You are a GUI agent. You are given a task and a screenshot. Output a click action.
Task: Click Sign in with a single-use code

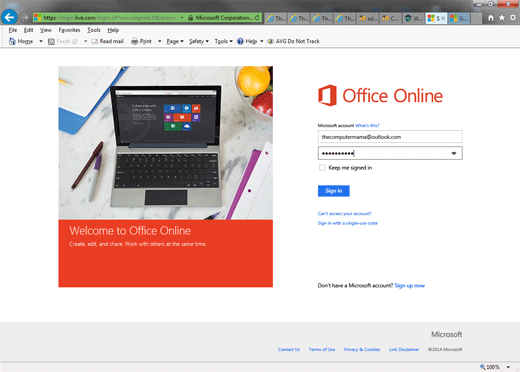click(x=347, y=223)
